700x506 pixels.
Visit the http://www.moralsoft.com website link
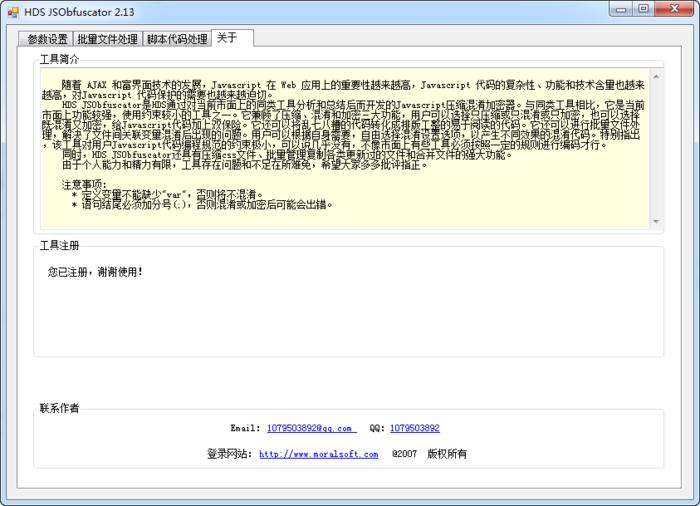click(x=319, y=454)
